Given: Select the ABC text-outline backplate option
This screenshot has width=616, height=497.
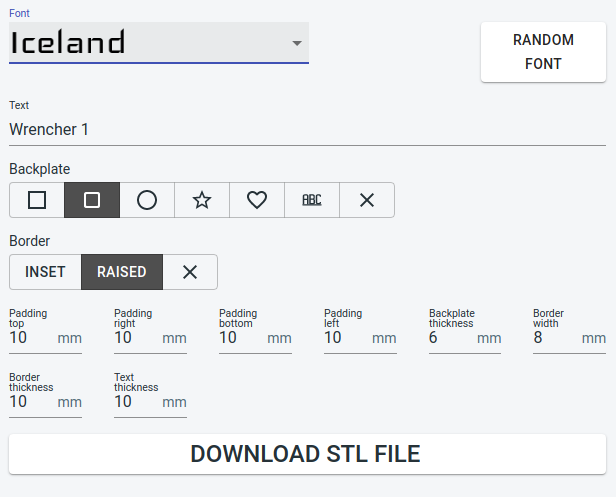Looking at the screenshot, I should pyautogui.click(x=312, y=200).
